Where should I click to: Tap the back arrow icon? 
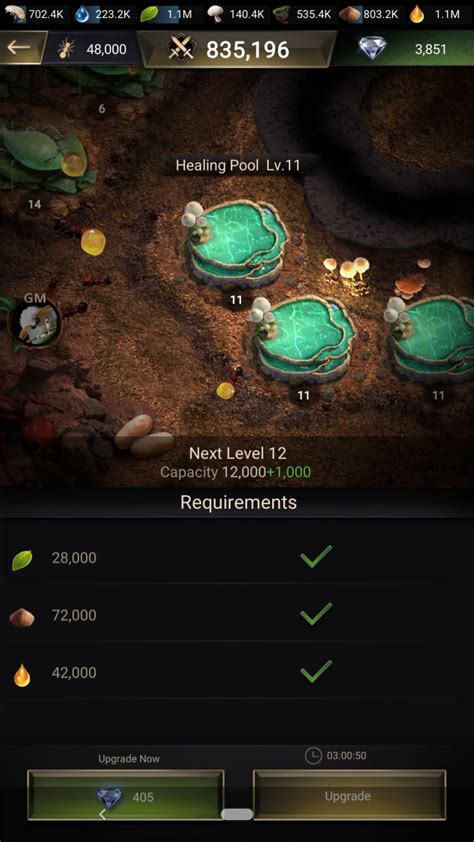click(x=19, y=47)
